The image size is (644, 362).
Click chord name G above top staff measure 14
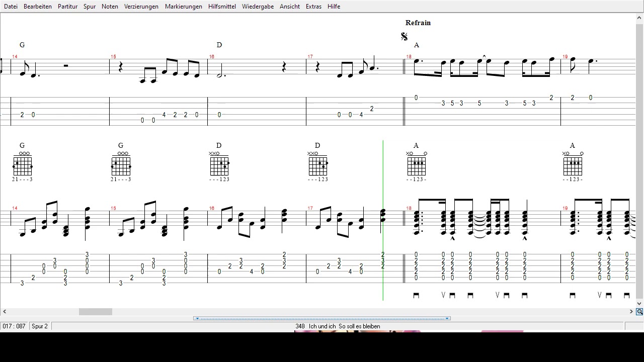(x=22, y=45)
